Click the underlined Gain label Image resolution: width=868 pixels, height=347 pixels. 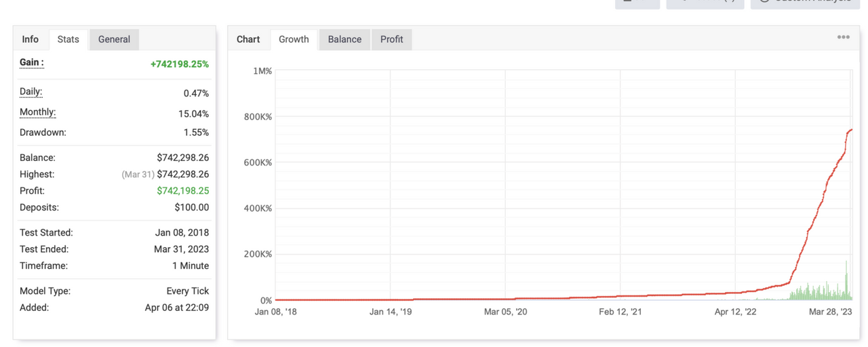click(x=31, y=62)
